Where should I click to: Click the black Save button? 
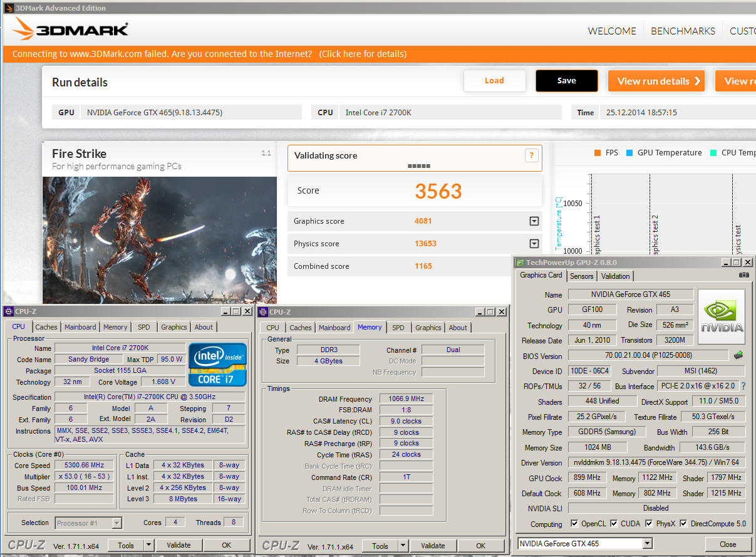point(567,81)
